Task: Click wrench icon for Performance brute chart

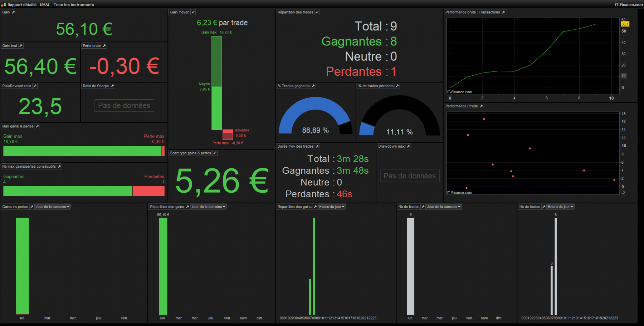Action: (504, 12)
